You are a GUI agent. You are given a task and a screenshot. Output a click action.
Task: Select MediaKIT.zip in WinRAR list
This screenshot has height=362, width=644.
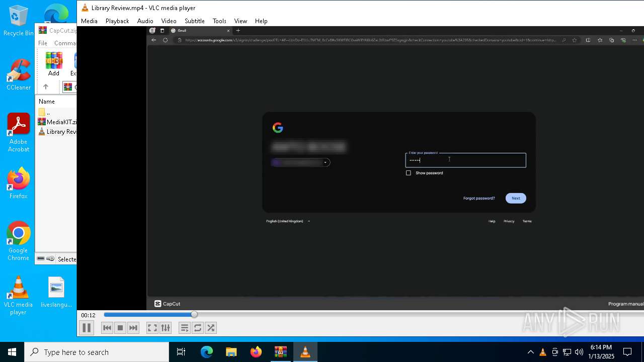coord(57,122)
